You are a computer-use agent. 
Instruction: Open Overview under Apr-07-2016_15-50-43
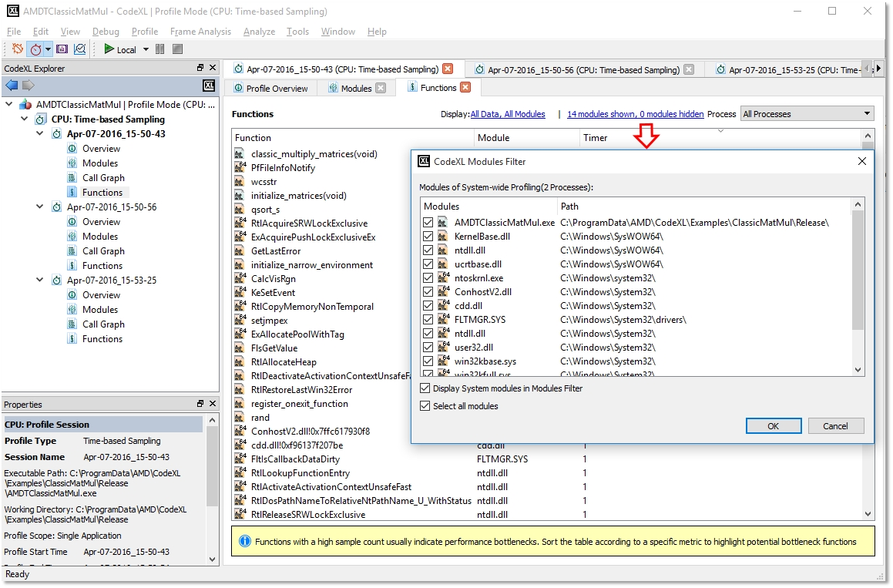(102, 149)
